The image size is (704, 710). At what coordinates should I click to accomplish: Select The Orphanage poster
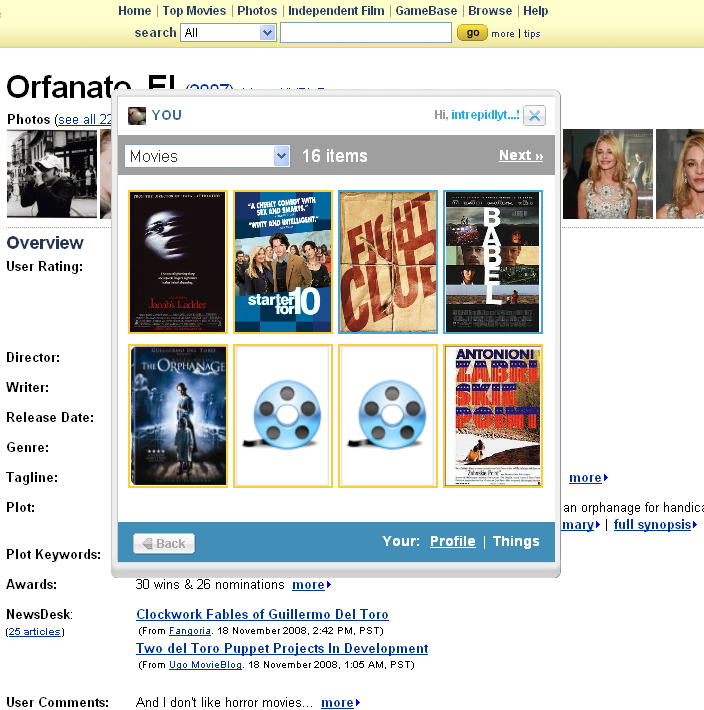coord(177,416)
